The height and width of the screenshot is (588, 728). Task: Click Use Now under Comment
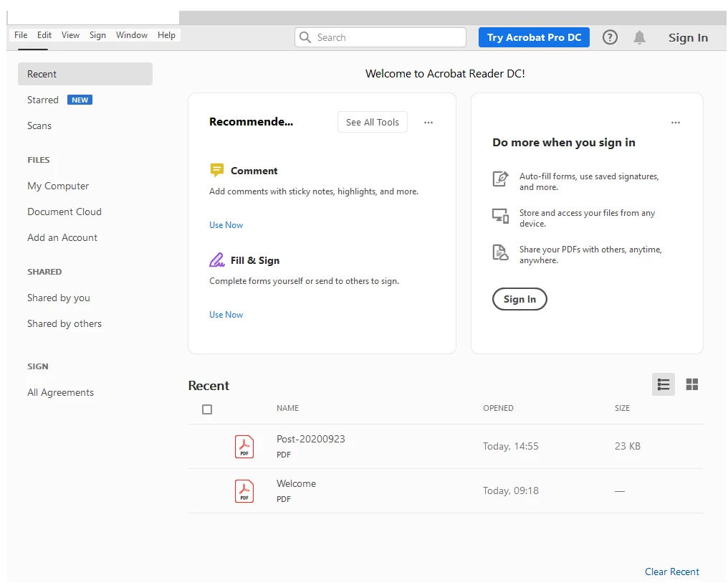pos(226,224)
